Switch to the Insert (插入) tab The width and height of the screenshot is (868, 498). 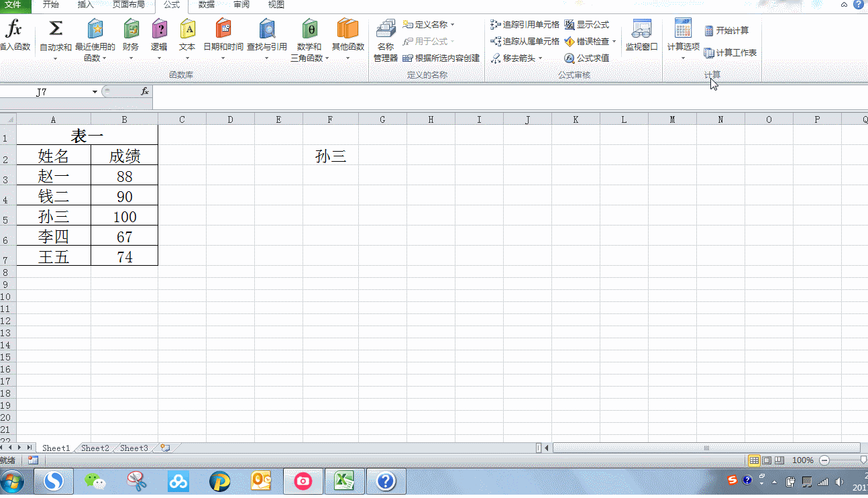click(x=86, y=5)
